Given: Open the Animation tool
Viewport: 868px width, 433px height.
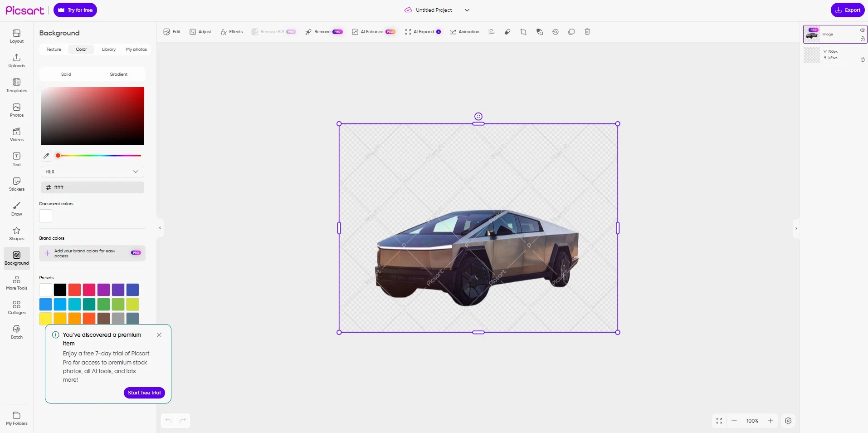Looking at the screenshot, I should (464, 32).
